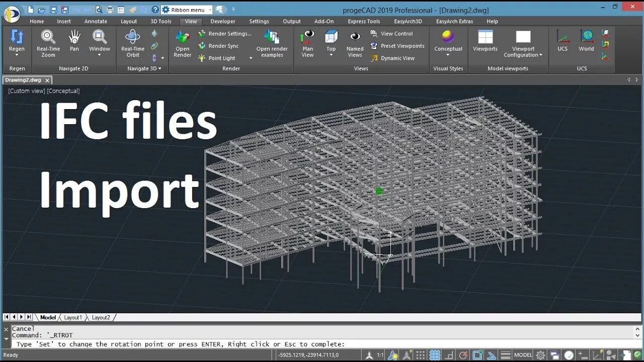
Task: Launch Dynamic View
Action: (392, 58)
